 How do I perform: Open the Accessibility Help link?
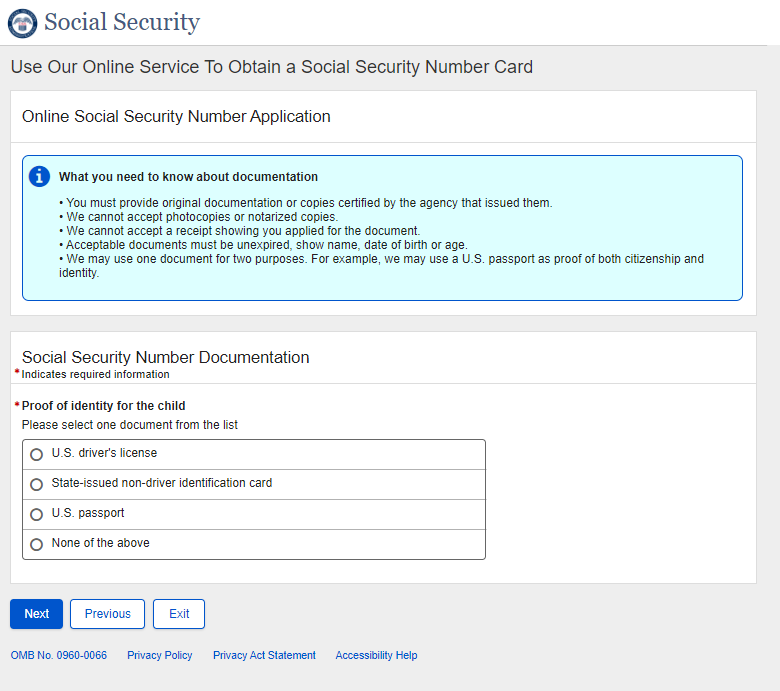pyautogui.click(x=376, y=656)
